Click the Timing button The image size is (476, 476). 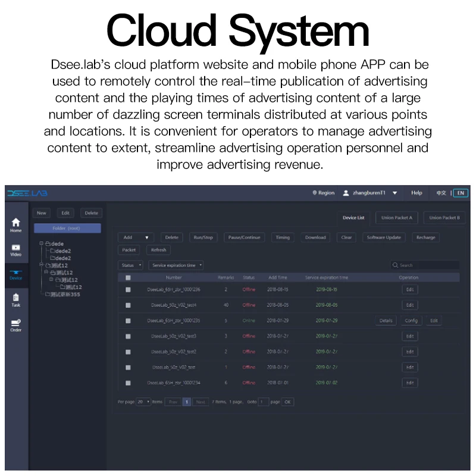click(283, 237)
